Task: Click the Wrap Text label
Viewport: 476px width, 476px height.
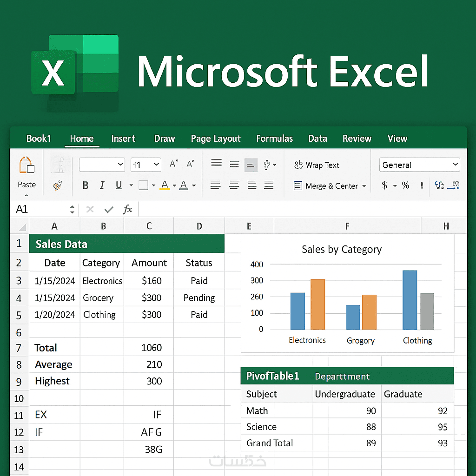Action: pyautogui.click(x=323, y=165)
